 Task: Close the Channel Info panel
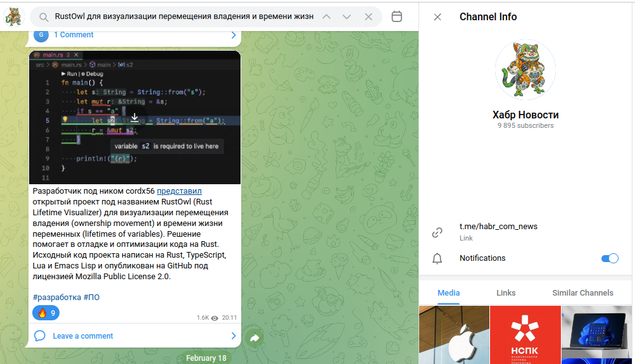point(437,17)
